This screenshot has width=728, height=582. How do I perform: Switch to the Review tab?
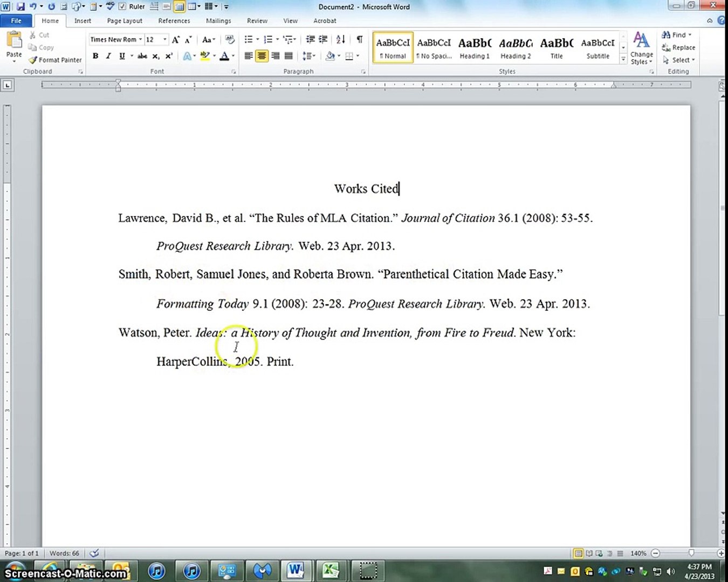tap(257, 20)
